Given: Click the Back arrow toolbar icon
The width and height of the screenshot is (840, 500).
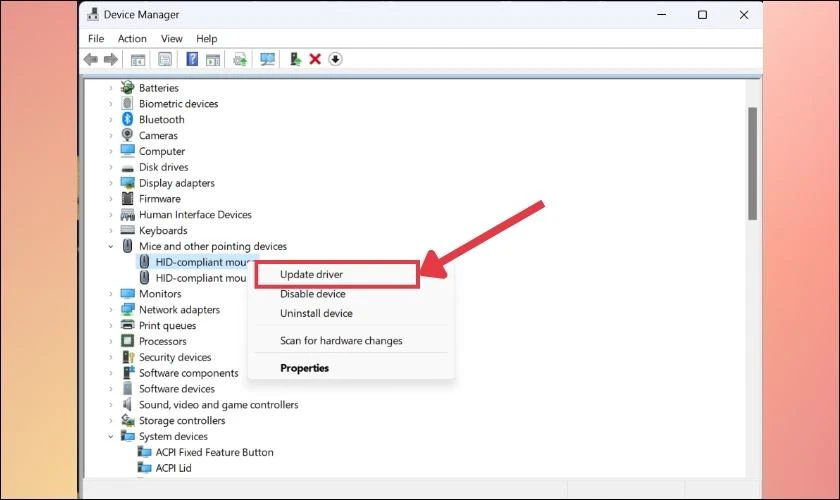Looking at the screenshot, I should coord(91,59).
